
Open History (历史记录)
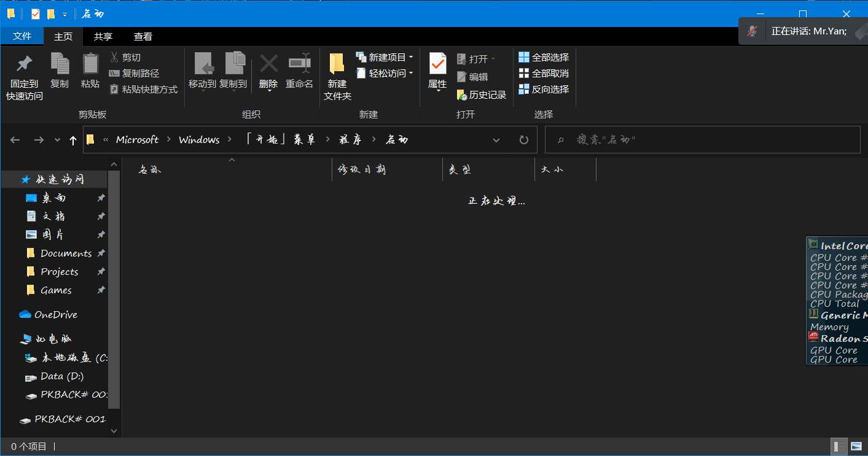click(x=482, y=95)
